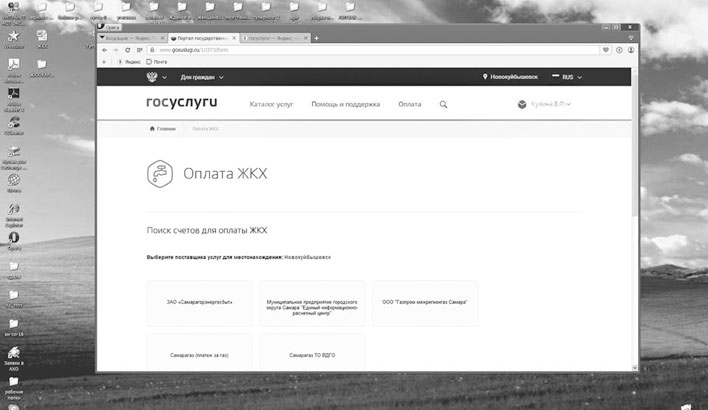This screenshot has height=410, width=708.
Task: Open the RUS language dropdown
Action: tap(567, 77)
